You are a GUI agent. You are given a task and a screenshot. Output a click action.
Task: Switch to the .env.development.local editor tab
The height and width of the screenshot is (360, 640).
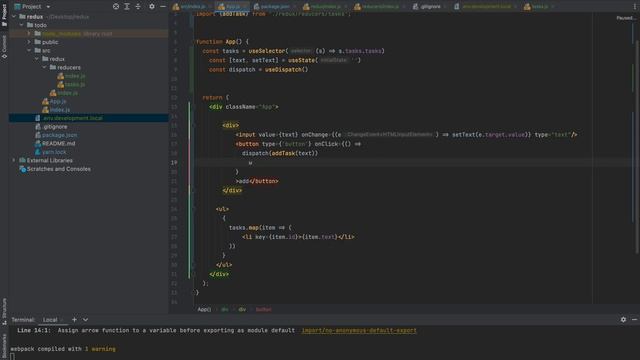point(486,7)
